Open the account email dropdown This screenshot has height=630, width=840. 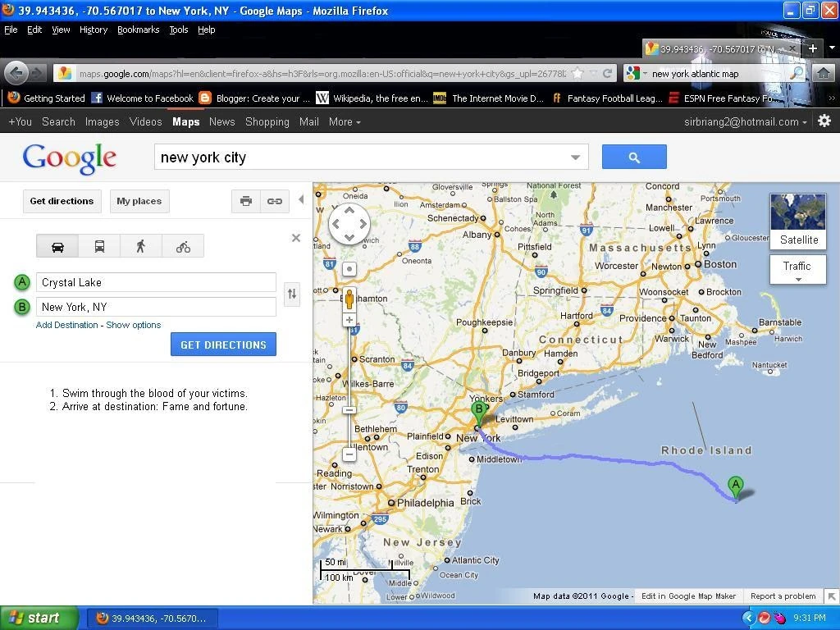[x=745, y=121]
